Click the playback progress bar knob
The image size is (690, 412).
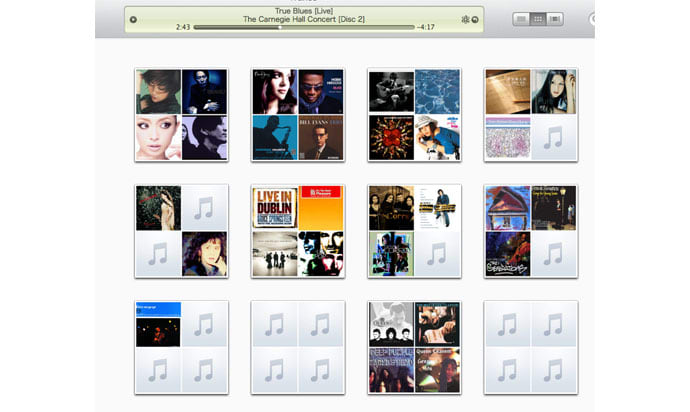pos(280,27)
